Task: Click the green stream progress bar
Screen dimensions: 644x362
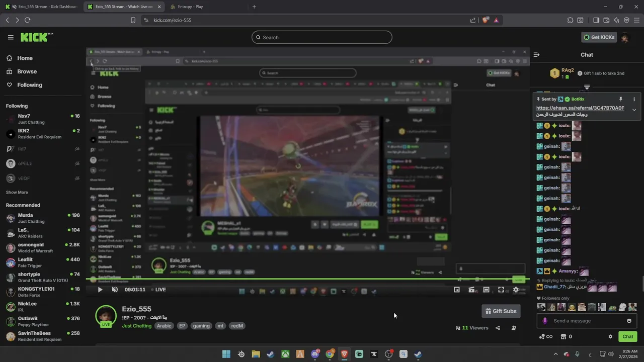Action: point(307,279)
